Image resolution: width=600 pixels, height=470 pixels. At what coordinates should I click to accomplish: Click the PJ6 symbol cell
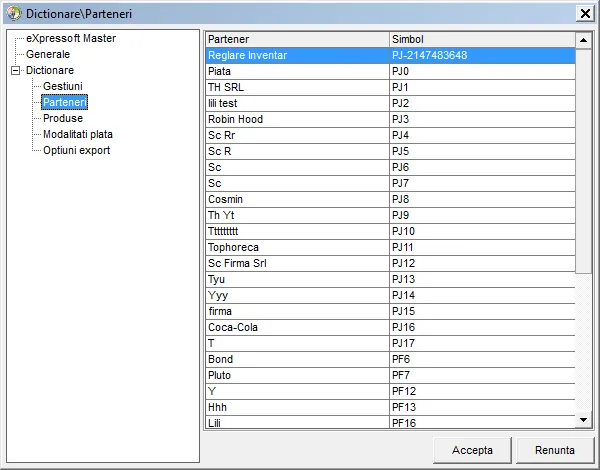[482, 168]
